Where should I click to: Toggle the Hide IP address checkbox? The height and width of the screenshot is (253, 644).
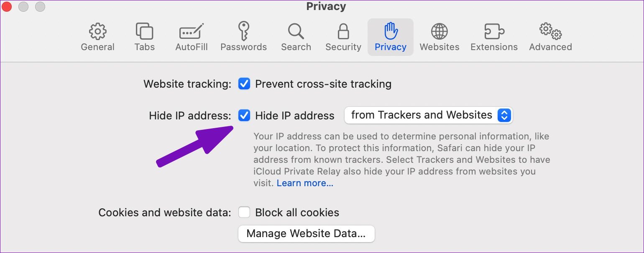244,115
